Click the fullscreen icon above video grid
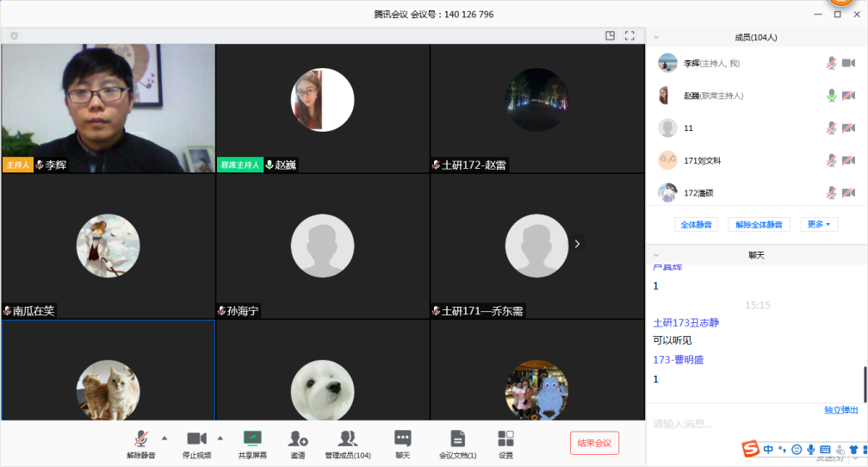This screenshot has height=467, width=868. coord(629,36)
